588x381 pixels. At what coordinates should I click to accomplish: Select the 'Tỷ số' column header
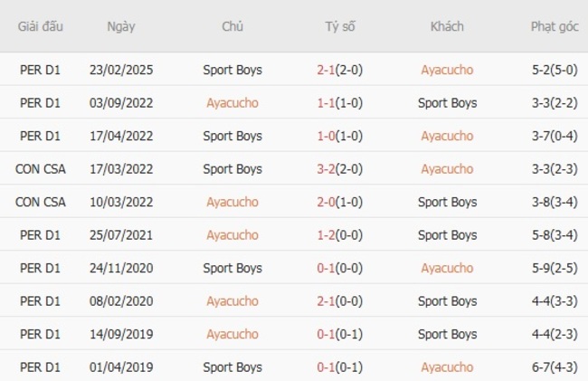(340, 26)
